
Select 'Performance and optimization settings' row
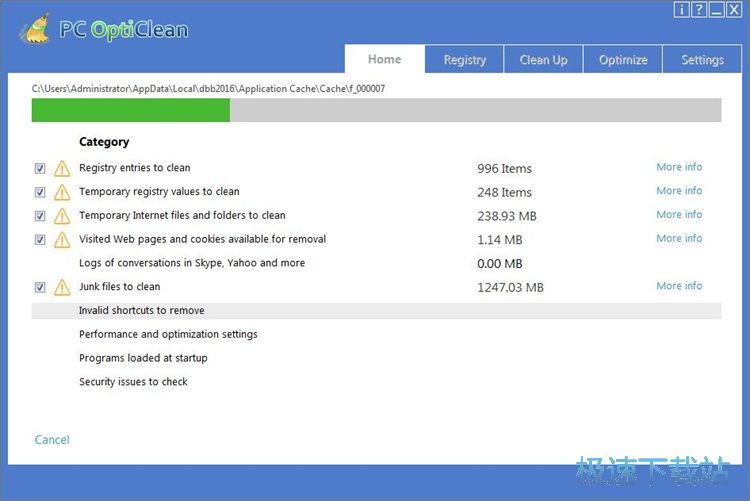point(168,334)
